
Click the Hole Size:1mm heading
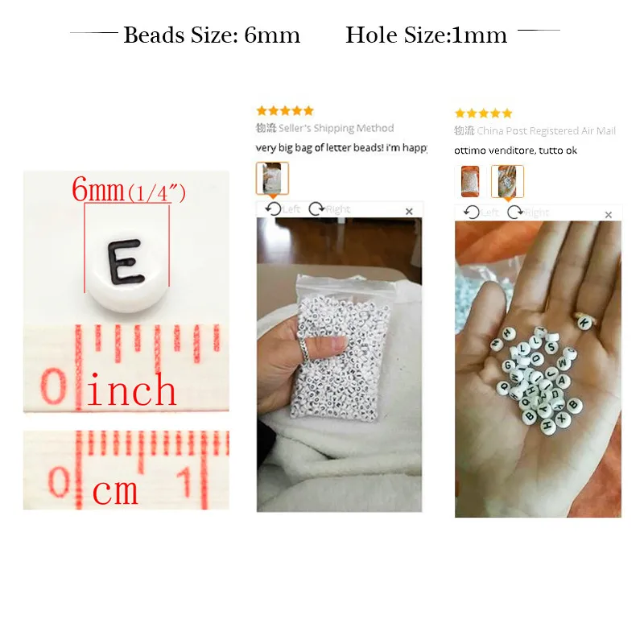427,35
